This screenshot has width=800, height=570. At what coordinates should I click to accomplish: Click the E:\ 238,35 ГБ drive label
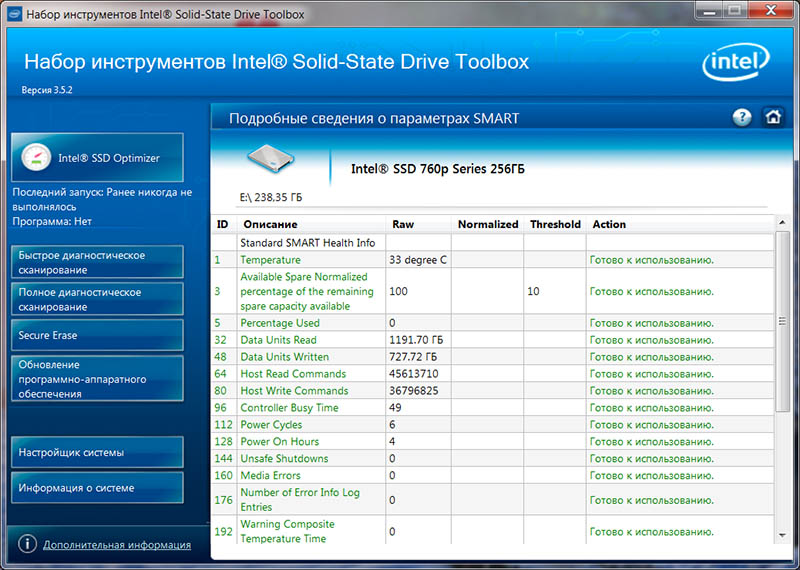pyautogui.click(x=270, y=197)
